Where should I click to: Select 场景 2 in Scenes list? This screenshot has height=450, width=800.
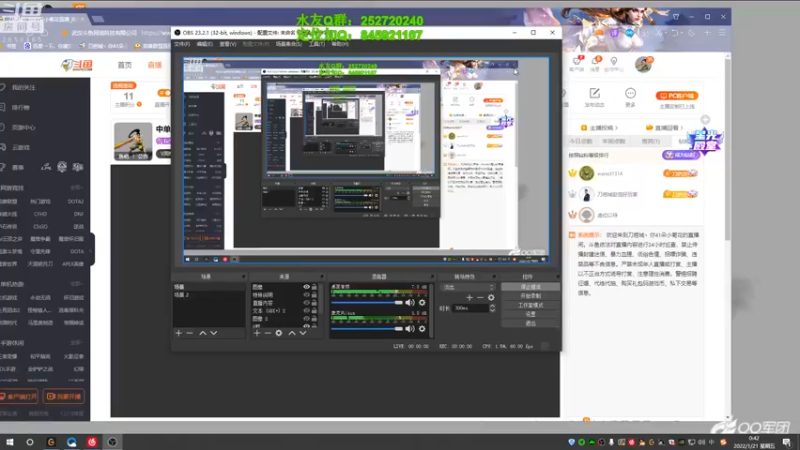point(209,295)
